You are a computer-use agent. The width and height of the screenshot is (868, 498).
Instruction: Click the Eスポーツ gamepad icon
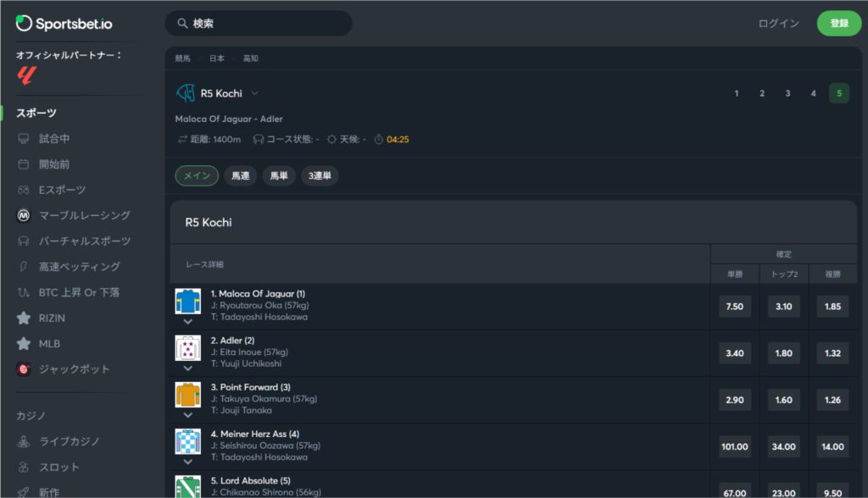(23, 190)
